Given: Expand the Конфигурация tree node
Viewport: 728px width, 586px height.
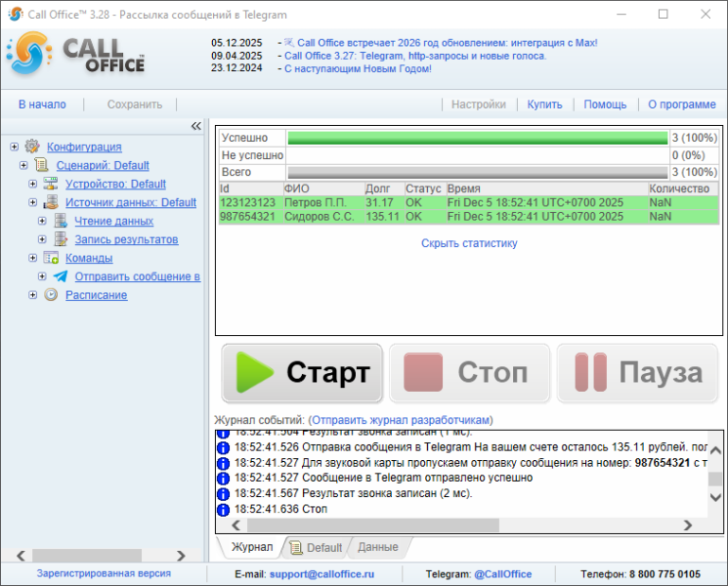Looking at the screenshot, I should (15, 146).
